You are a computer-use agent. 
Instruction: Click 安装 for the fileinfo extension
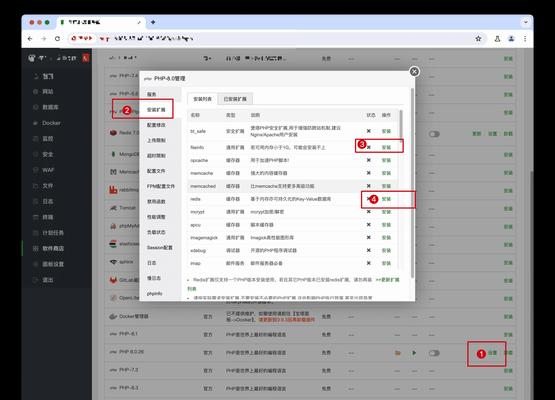tap(386, 148)
